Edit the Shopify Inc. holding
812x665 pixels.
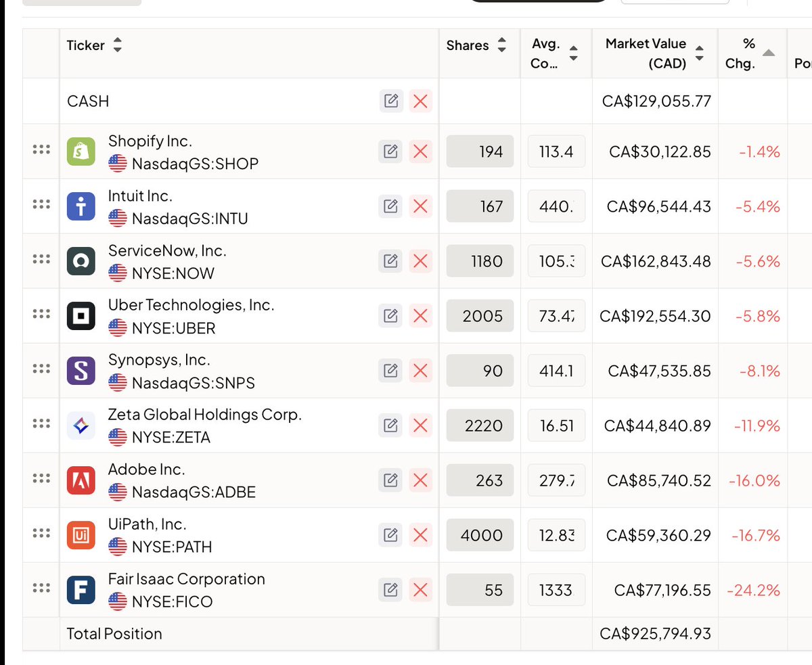(x=390, y=152)
